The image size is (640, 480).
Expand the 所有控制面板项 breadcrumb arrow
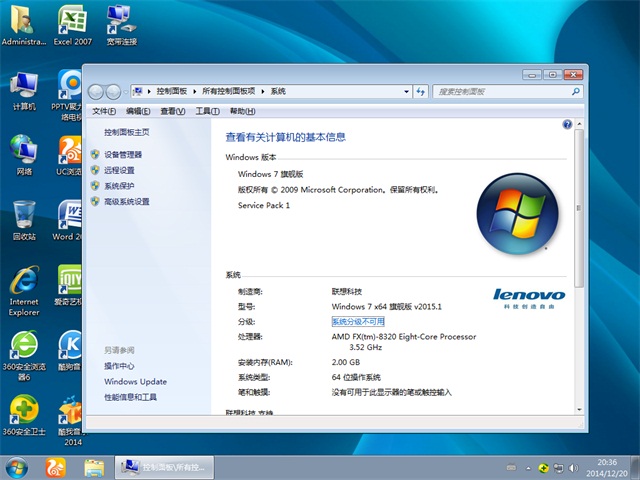(263, 91)
